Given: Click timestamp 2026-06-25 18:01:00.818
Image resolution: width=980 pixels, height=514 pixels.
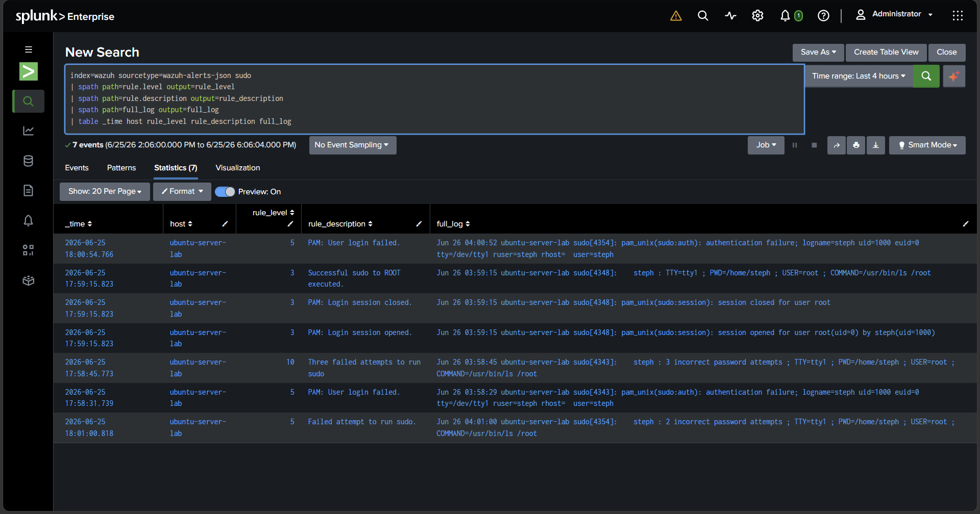Looking at the screenshot, I should coord(89,428).
